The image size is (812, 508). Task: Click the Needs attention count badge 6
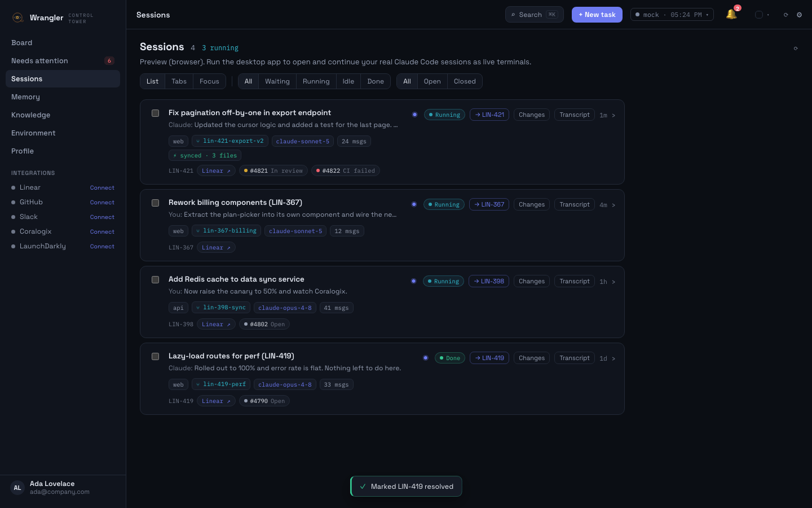tap(109, 60)
